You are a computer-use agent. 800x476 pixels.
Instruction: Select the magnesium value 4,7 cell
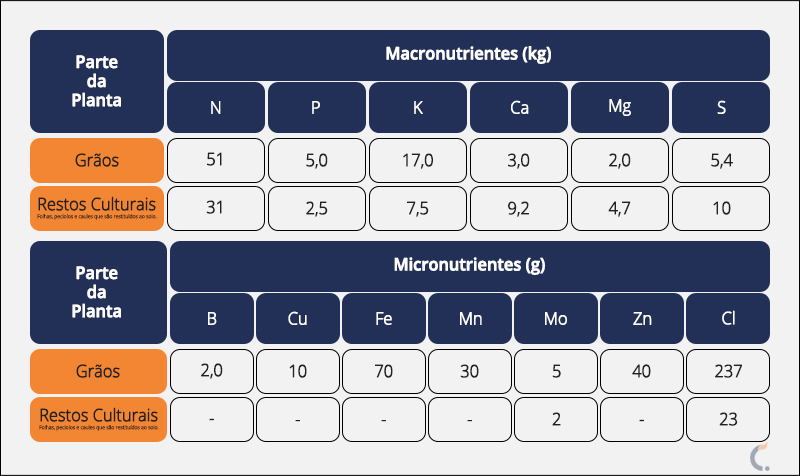[x=620, y=208]
